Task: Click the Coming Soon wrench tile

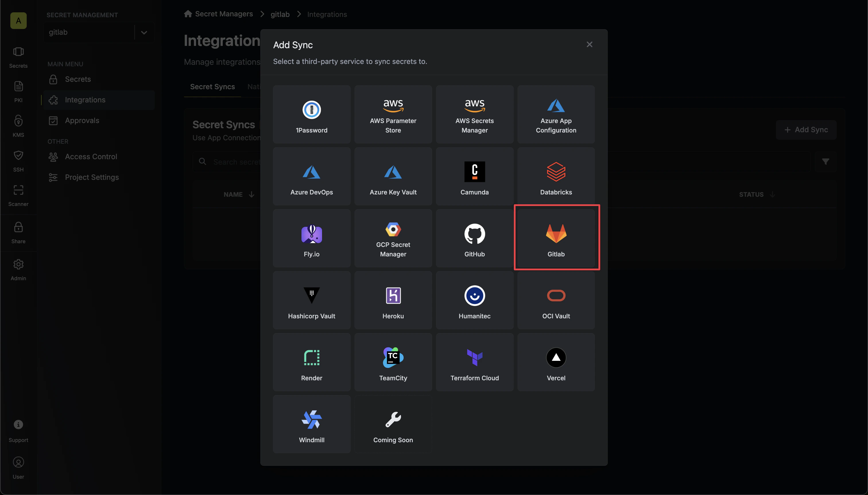Action: 393,424
